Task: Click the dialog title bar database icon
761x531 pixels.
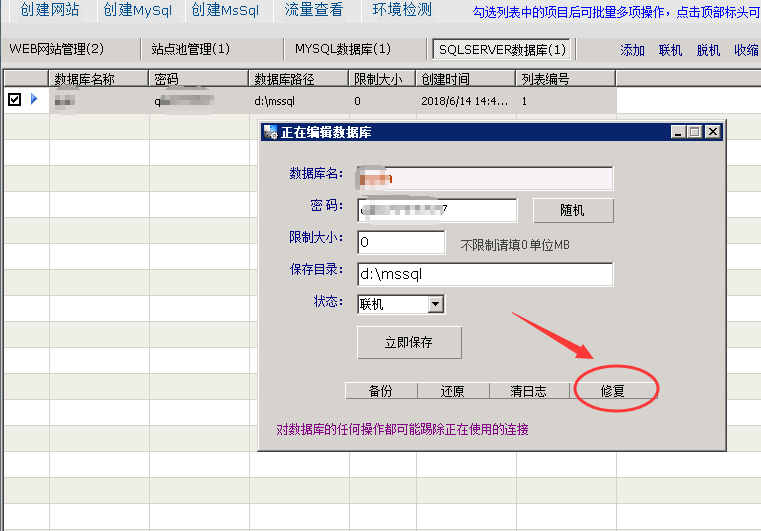Action: coord(270,132)
